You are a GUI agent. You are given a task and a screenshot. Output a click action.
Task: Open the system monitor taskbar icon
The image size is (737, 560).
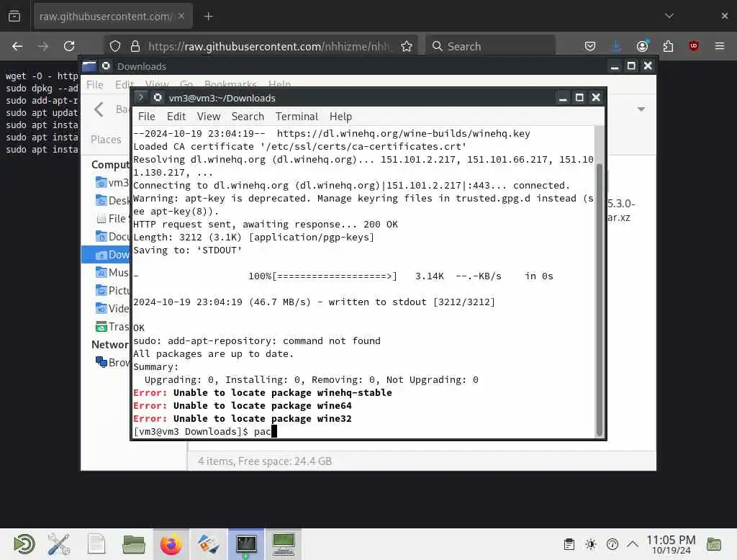click(x=284, y=544)
